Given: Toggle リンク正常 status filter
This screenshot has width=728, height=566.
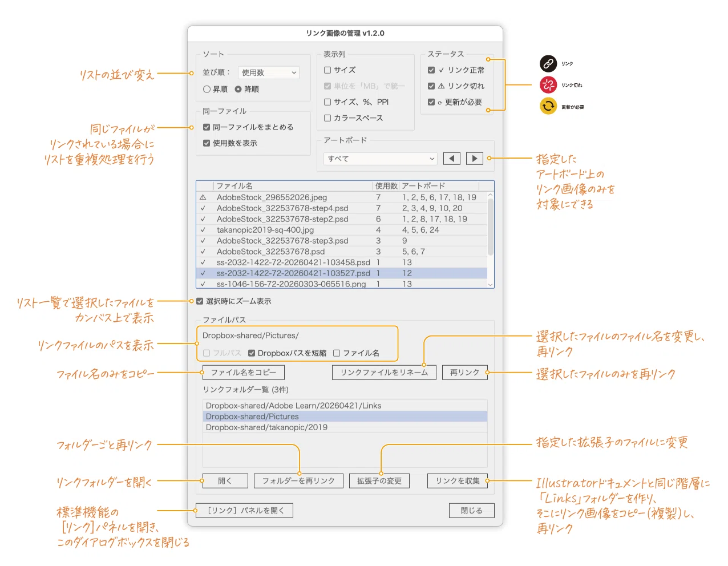Looking at the screenshot, I should (x=431, y=70).
